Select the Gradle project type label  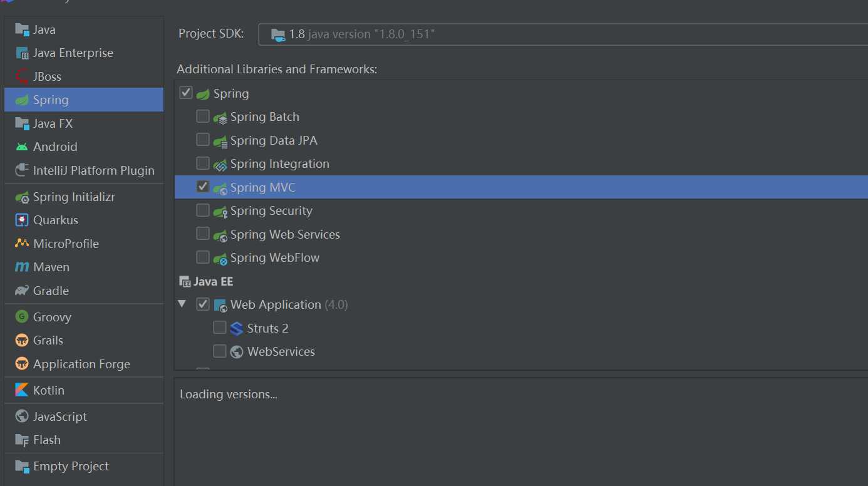(51, 291)
